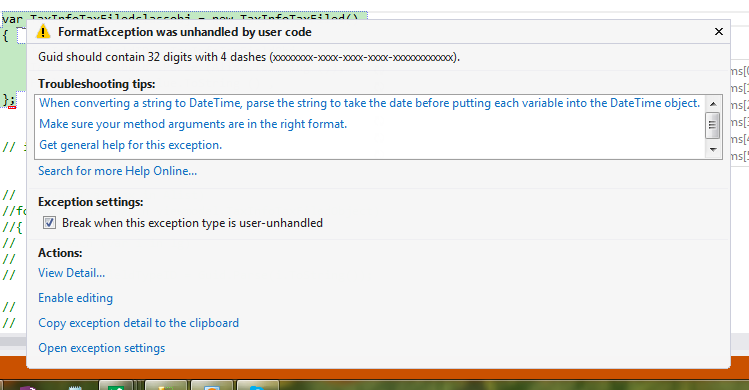Click the blue icon taskbar button
The image size is (749, 390).
point(257,386)
